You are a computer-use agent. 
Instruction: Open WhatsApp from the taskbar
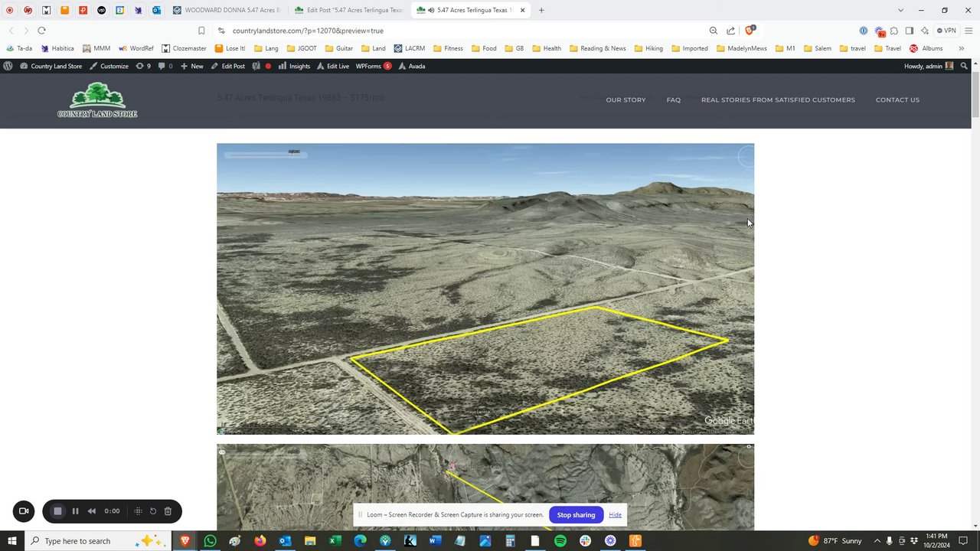tap(210, 541)
